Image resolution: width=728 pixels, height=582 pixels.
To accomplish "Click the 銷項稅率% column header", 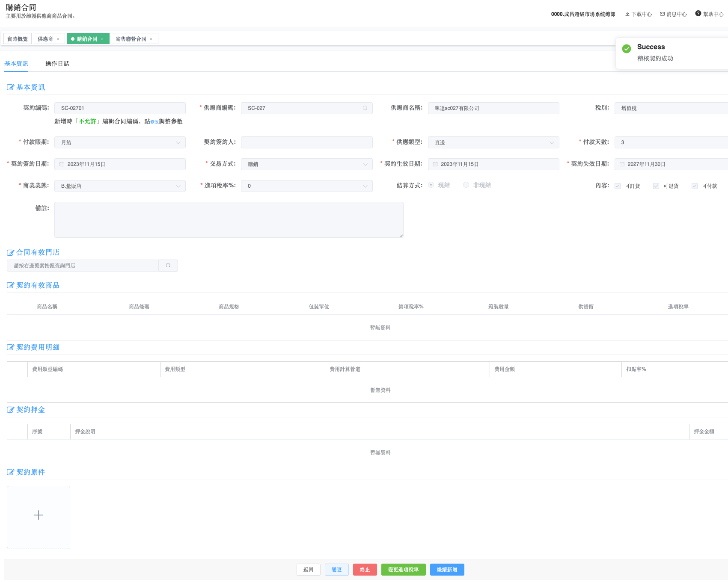I will point(411,307).
